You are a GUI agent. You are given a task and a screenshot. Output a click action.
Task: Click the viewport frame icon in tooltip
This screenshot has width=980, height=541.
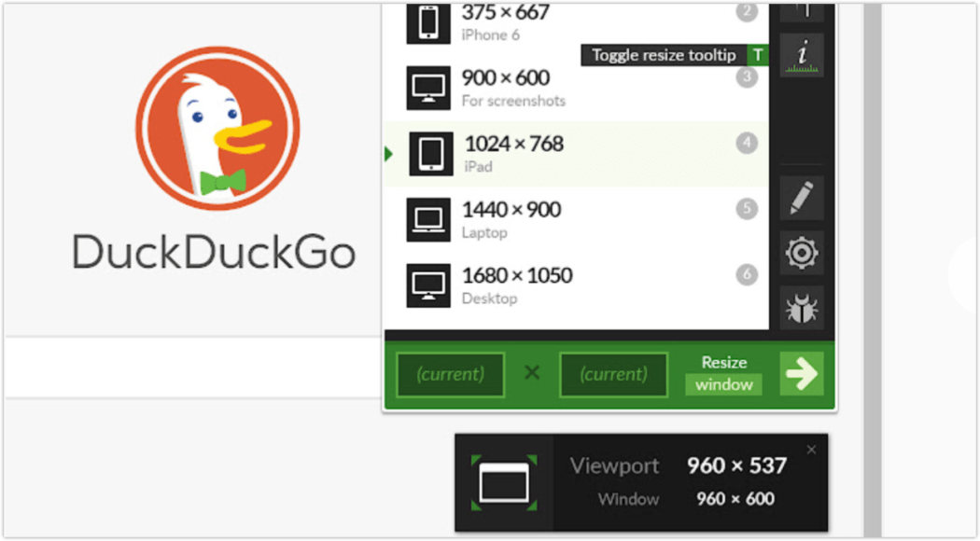tap(504, 482)
